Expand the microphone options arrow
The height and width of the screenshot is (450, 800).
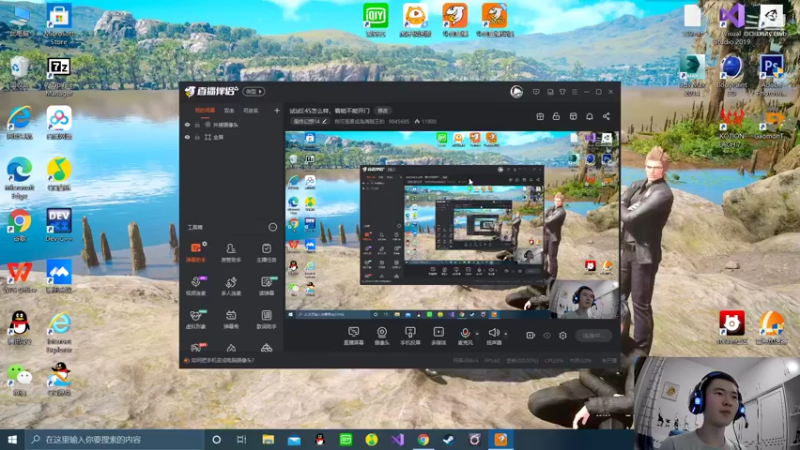pyautogui.click(x=477, y=334)
